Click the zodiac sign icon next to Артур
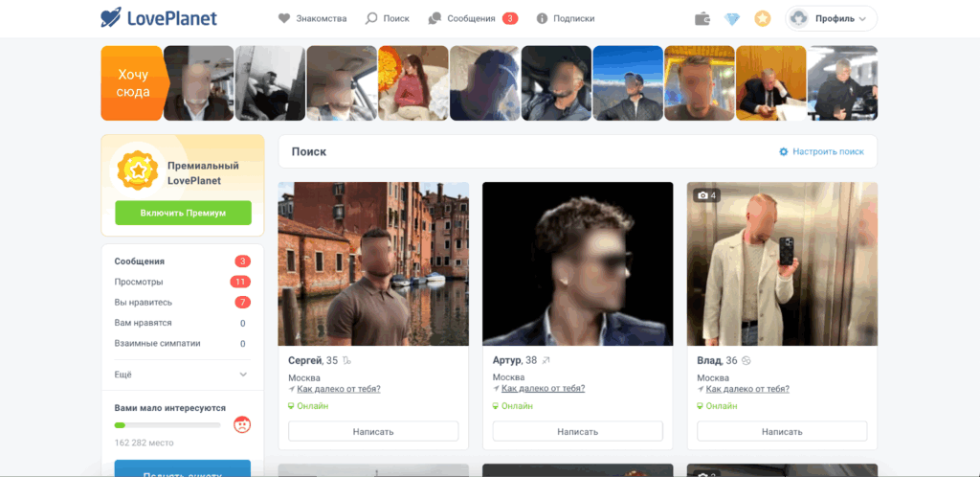 point(546,361)
